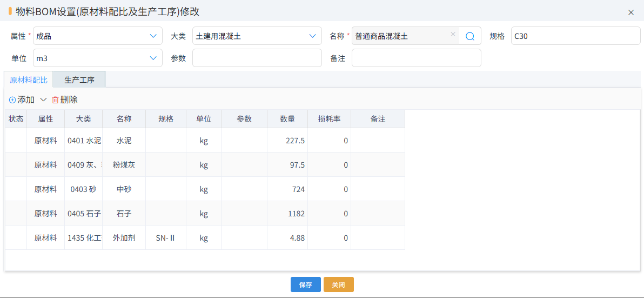The image size is (644, 298).
Task: Switch to the 生产工序 tab
Action: pos(79,80)
